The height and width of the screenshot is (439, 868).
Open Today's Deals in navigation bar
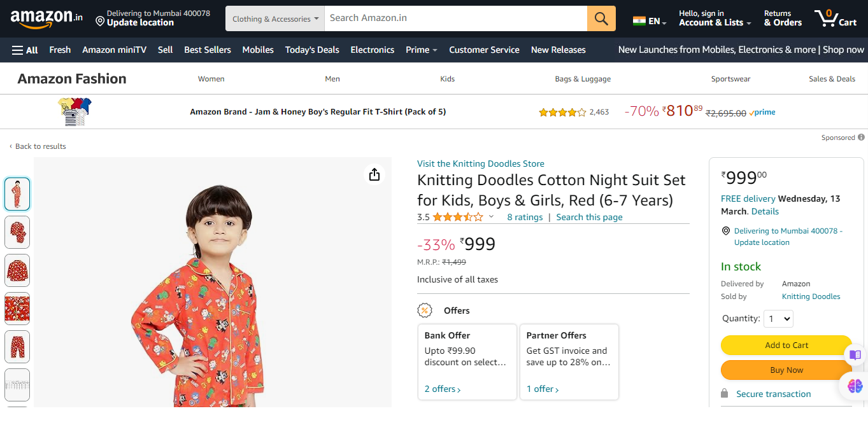312,50
